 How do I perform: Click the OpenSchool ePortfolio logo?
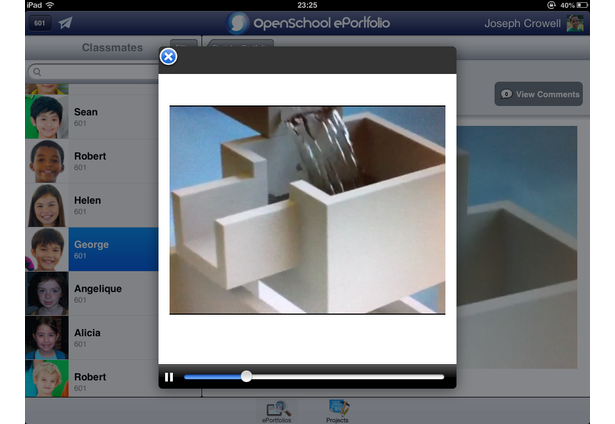point(308,23)
